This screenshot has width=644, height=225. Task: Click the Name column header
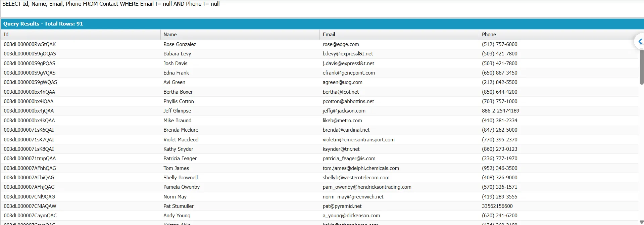coord(240,35)
